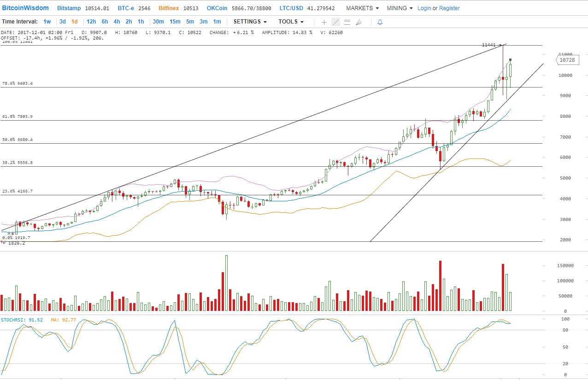Screen dimensions: 588x380
Task: Expand the TOOLS dropdown menu
Action: tap(291, 22)
